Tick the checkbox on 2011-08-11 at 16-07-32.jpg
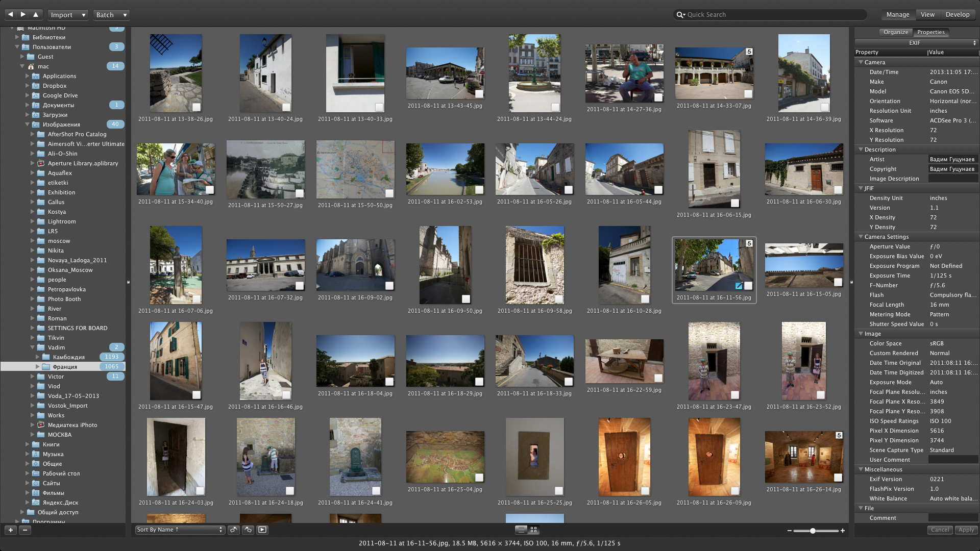The height and width of the screenshot is (551, 980). 300,286
